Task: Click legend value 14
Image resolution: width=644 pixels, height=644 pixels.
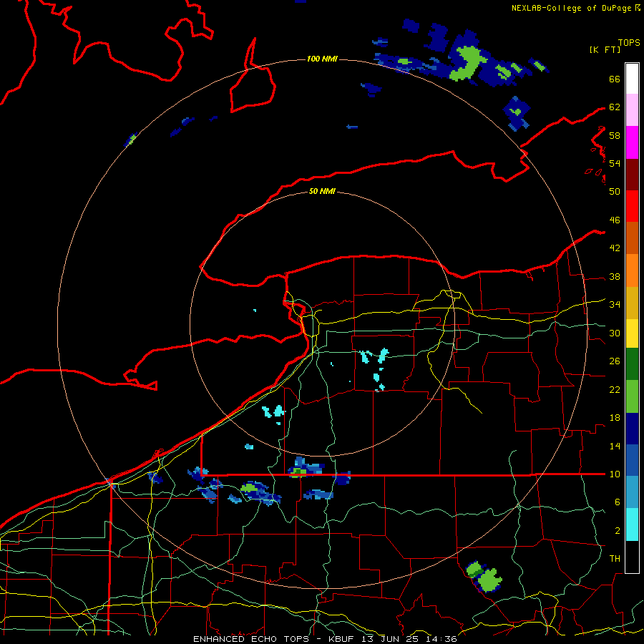Action: [615, 446]
